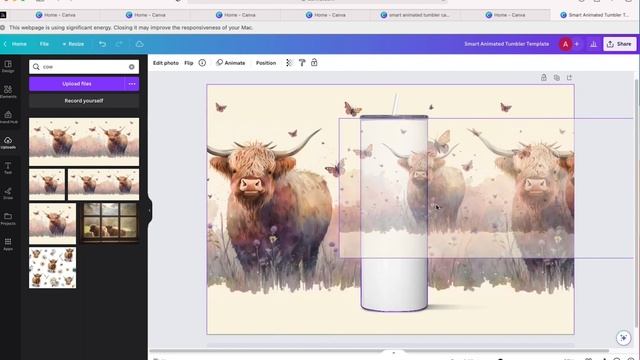Open the Elements sidebar panel
This screenshot has height=360, width=640.
pos(8,91)
